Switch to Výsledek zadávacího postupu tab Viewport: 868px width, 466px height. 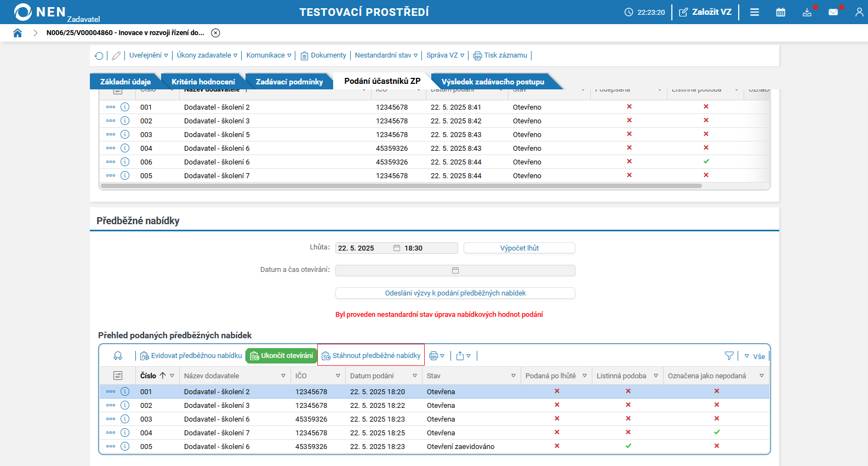coord(493,82)
